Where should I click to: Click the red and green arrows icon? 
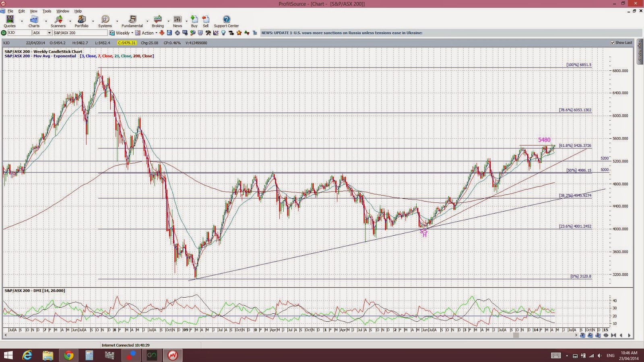tap(247, 33)
